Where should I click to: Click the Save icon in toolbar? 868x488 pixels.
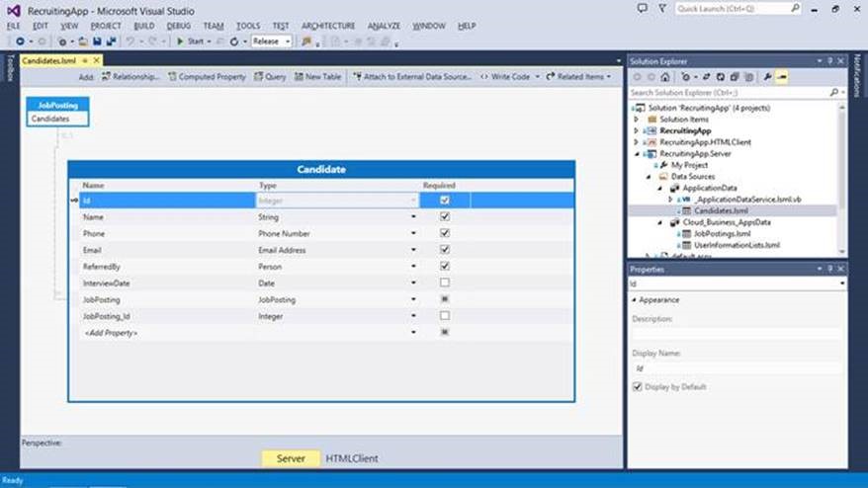(97, 41)
